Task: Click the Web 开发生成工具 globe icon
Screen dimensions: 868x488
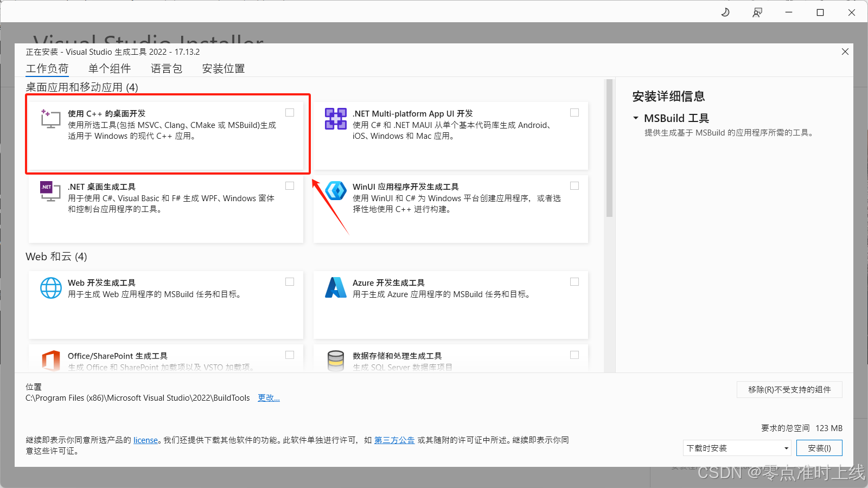Action: coord(51,288)
